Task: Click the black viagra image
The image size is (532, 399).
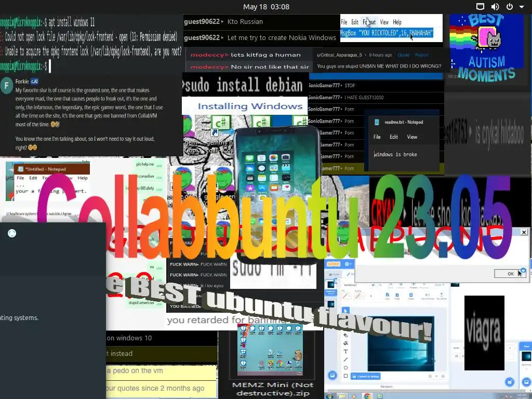Action: pyautogui.click(x=485, y=333)
